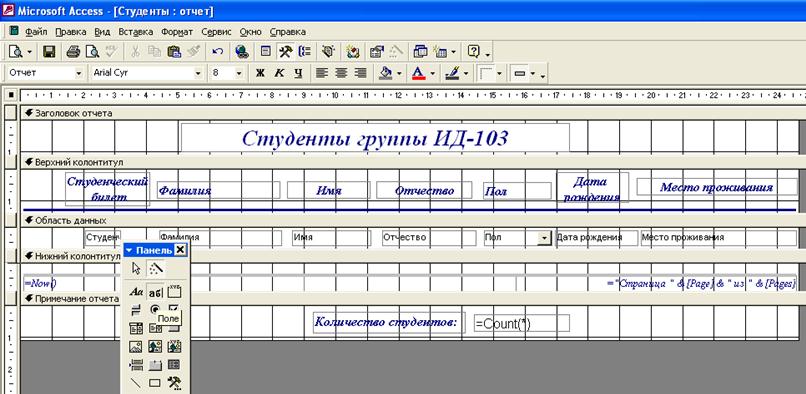Select the Label tool (Aa) in Панель
Image resolution: width=806 pixels, height=394 pixels.
pyautogui.click(x=136, y=292)
